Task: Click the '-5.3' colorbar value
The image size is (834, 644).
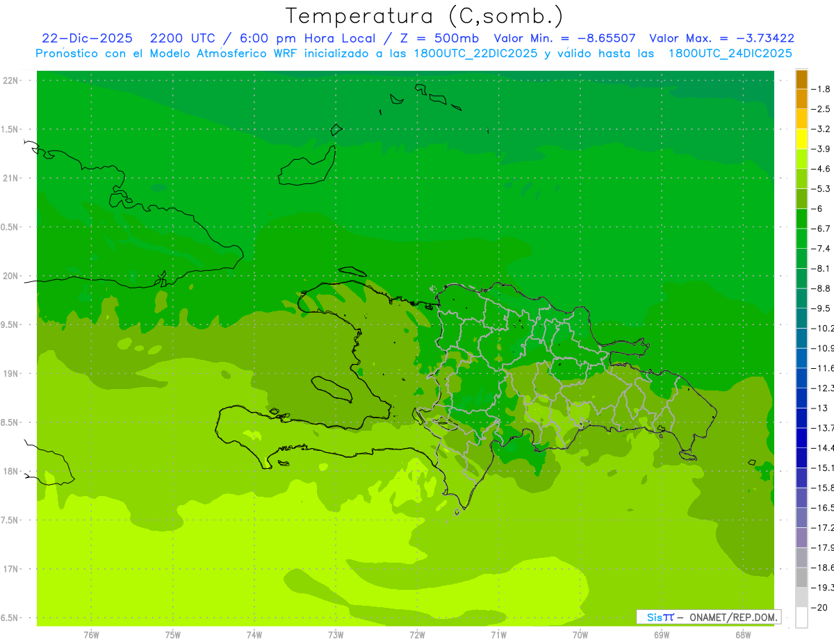Action: point(821,188)
